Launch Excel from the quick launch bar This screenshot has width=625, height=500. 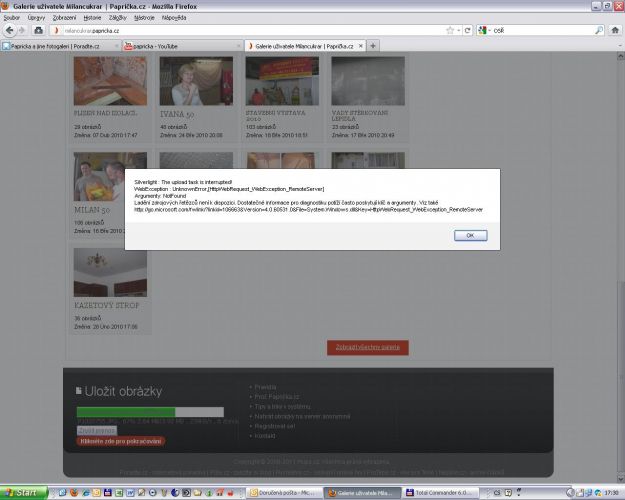pos(119,493)
